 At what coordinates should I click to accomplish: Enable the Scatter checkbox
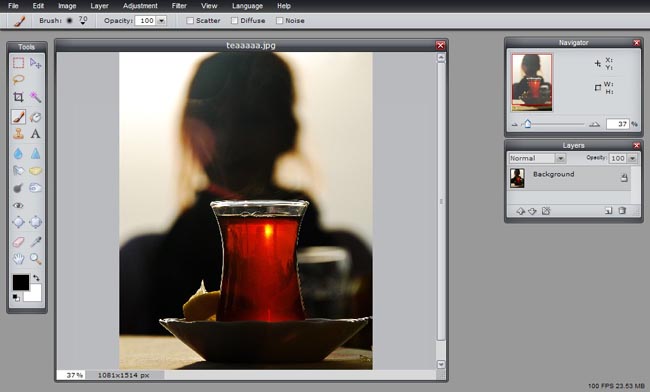pyautogui.click(x=190, y=21)
